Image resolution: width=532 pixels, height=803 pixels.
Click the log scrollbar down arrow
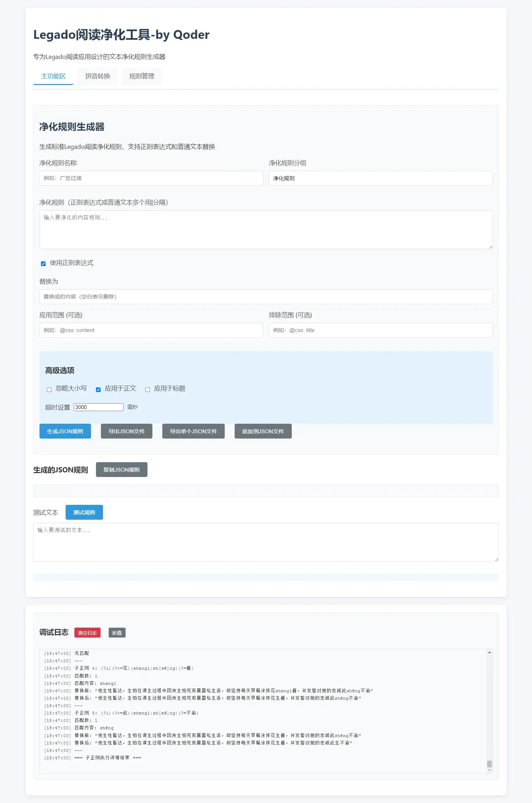coord(489,771)
